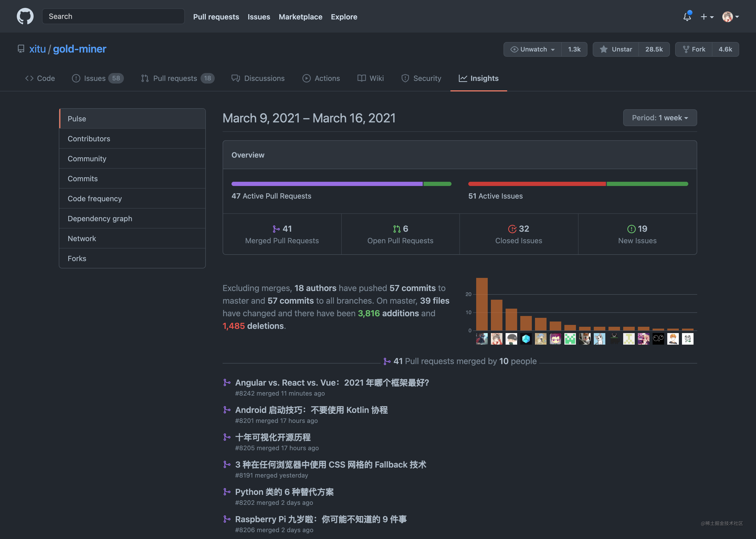Expand the Unwatch dropdown arrow
The image size is (756, 539).
click(x=553, y=50)
